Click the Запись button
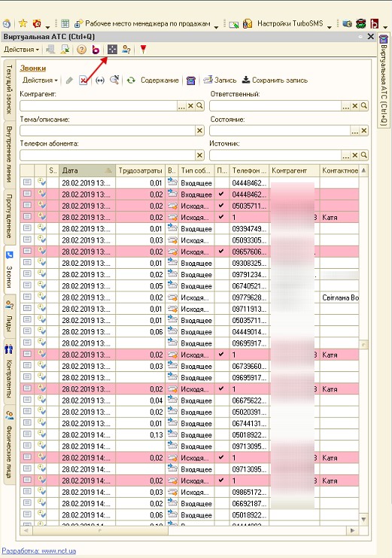392x558 pixels. coord(220,81)
